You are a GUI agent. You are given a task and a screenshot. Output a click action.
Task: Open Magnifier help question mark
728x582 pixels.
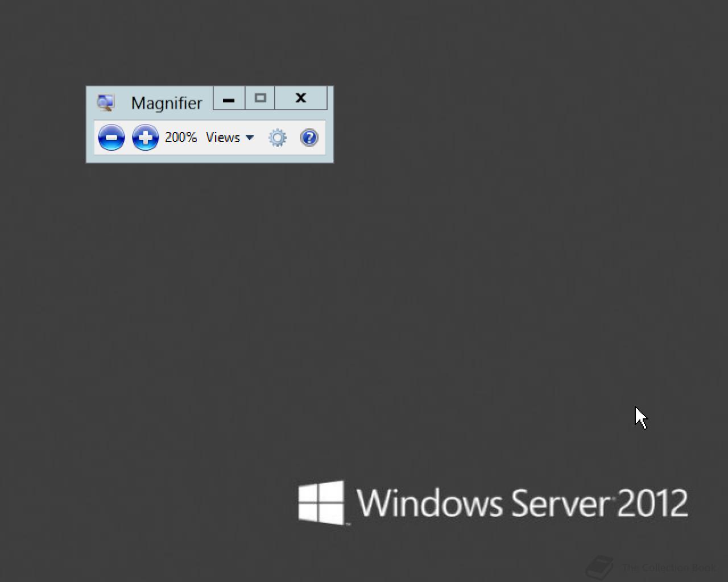click(309, 138)
